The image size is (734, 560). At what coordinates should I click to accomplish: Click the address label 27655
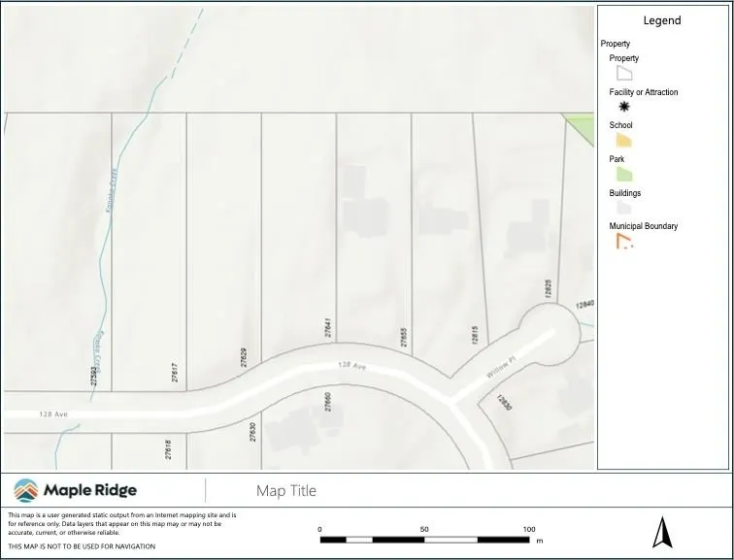404,338
